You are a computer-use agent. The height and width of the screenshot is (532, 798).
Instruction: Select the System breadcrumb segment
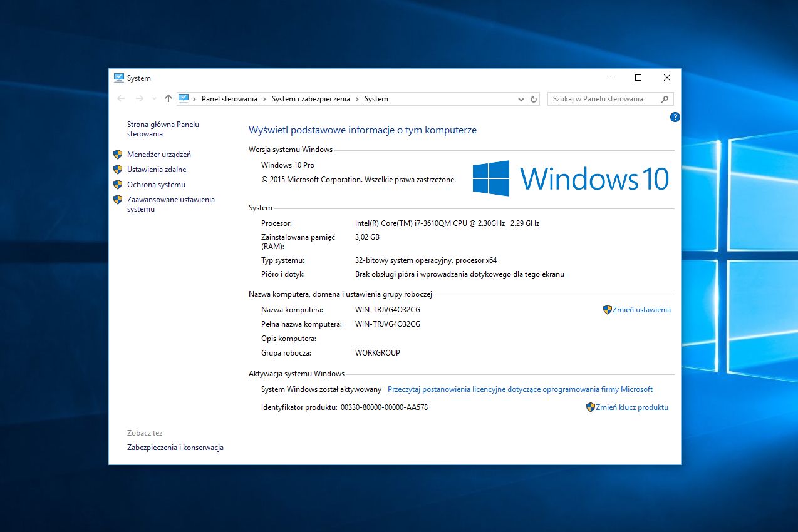[376, 99]
